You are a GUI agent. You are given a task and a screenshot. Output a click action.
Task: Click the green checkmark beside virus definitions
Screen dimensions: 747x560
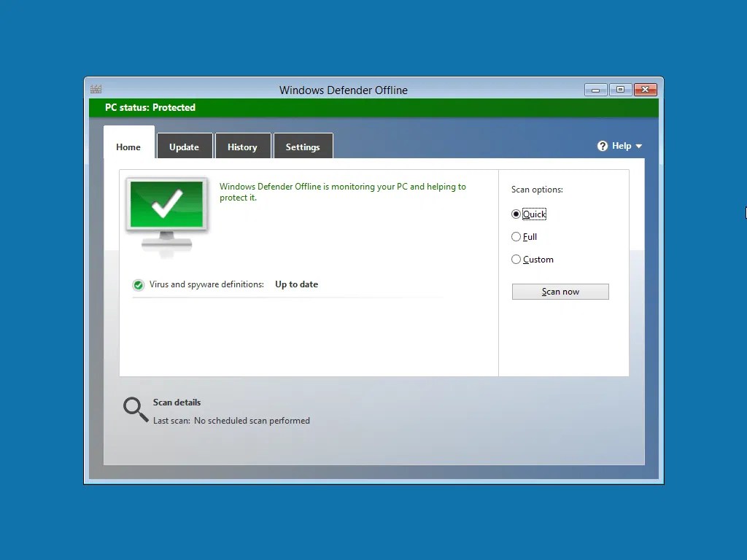coord(138,284)
